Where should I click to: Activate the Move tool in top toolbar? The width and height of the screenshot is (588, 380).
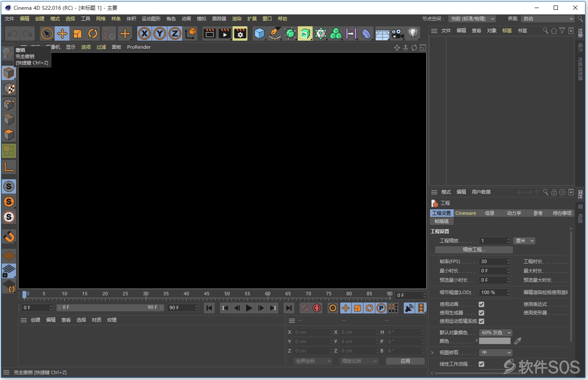point(62,33)
